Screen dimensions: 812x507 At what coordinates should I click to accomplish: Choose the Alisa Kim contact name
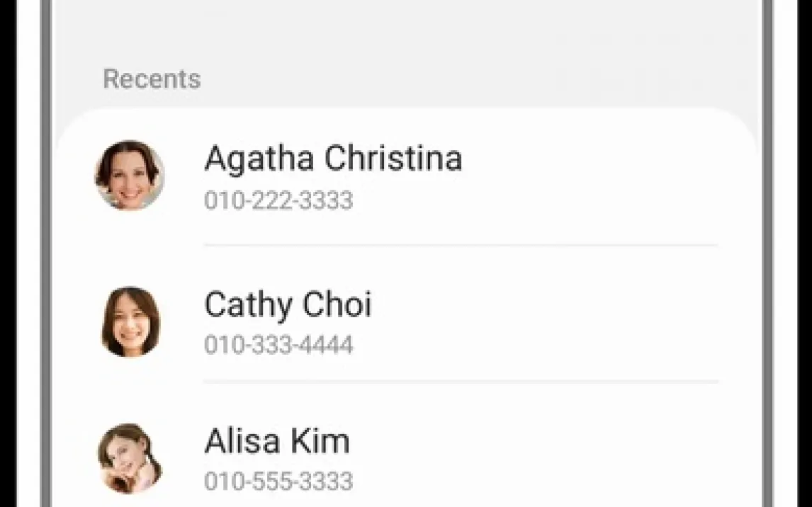277,441
